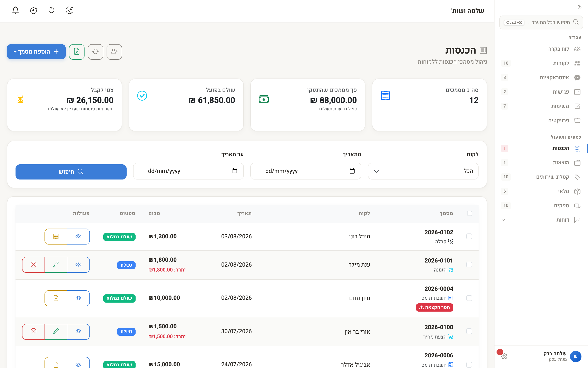Click the חסר הקצאה warning badge

click(434, 307)
